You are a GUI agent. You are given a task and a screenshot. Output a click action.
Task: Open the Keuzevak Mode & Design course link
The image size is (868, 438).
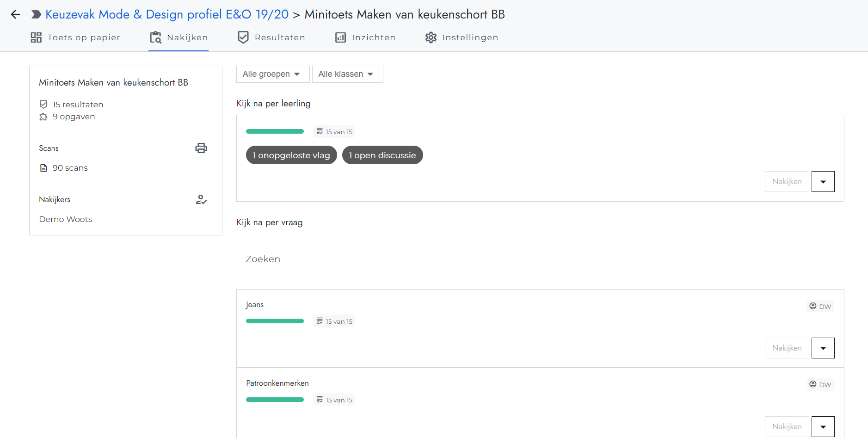pyautogui.click(x=167, y=14)
